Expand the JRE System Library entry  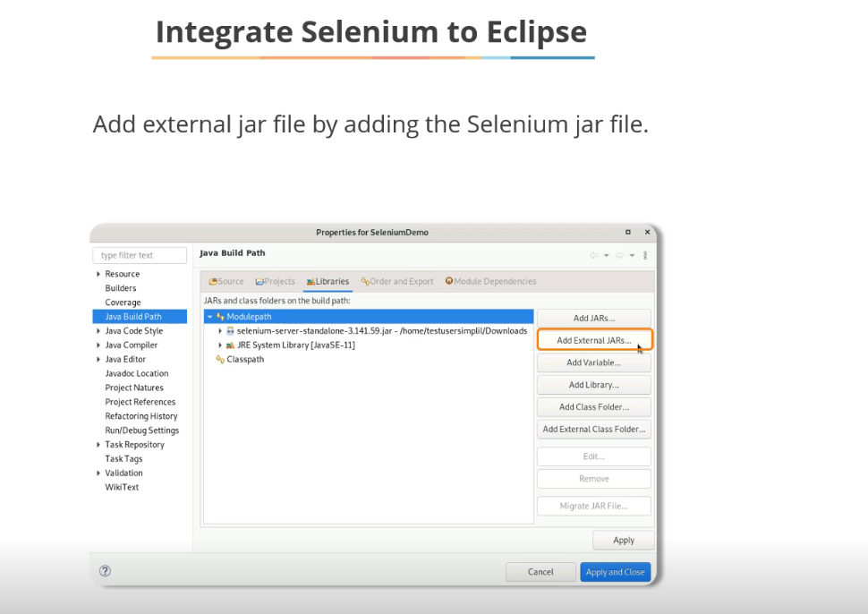click(x=220, y=345)
